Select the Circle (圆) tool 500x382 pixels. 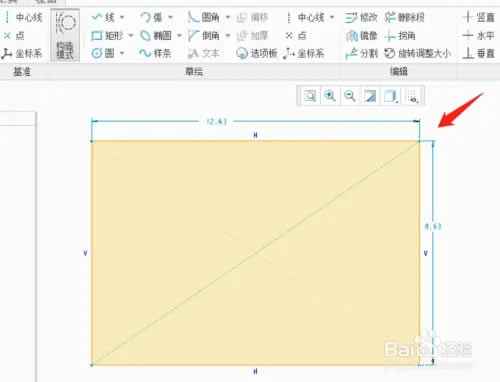coord(103,53)
